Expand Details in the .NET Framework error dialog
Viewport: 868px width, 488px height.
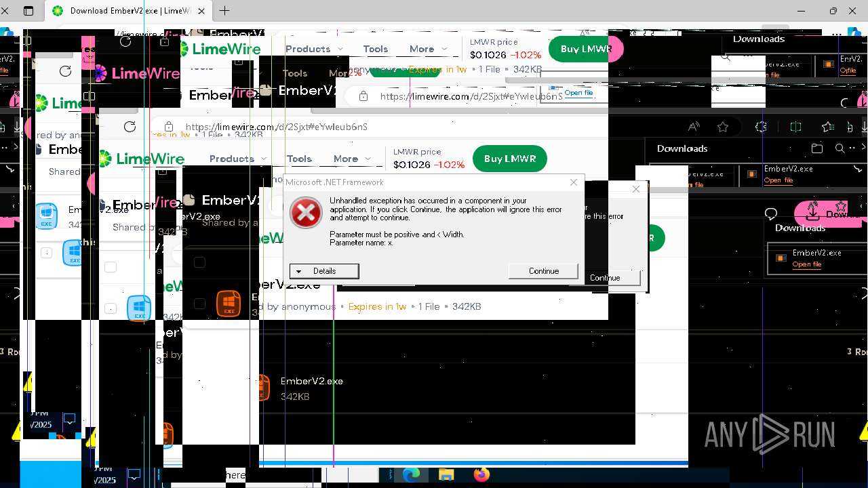(324, 271)
